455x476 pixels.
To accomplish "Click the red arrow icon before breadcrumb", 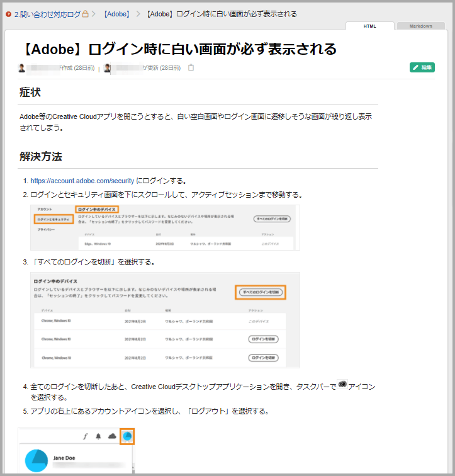I will [8, 14].
